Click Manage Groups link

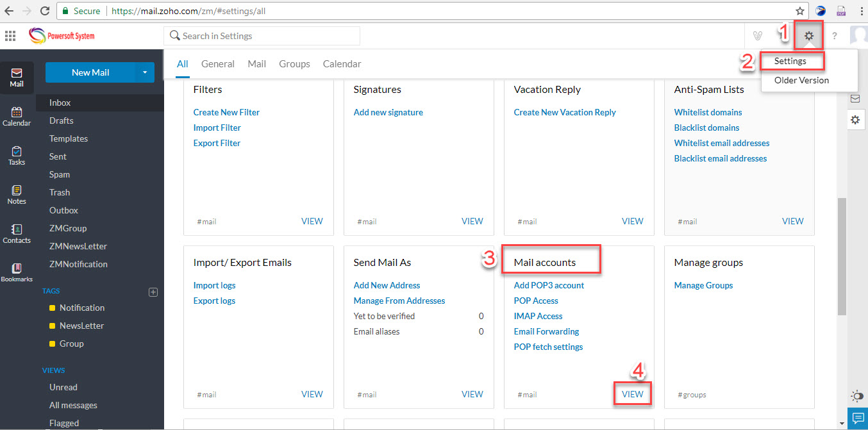[x=704, y=285]
